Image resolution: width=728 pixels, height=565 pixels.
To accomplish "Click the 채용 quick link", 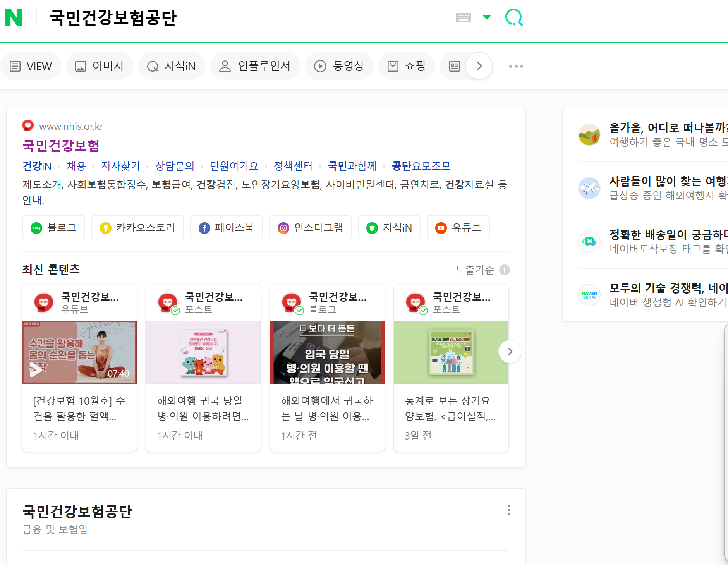I will click(76, 166).
